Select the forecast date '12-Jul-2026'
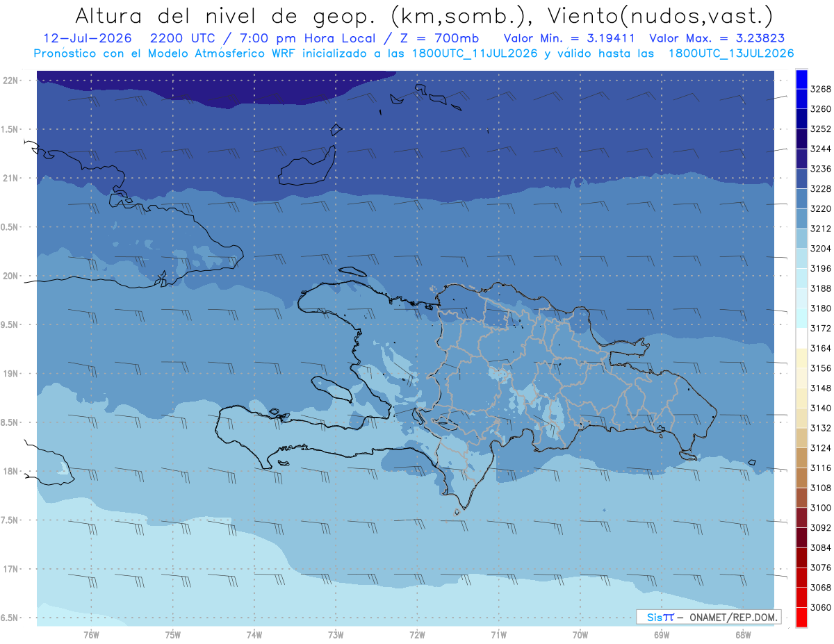This screenshot has height=644, width=834. pos(87,38)
